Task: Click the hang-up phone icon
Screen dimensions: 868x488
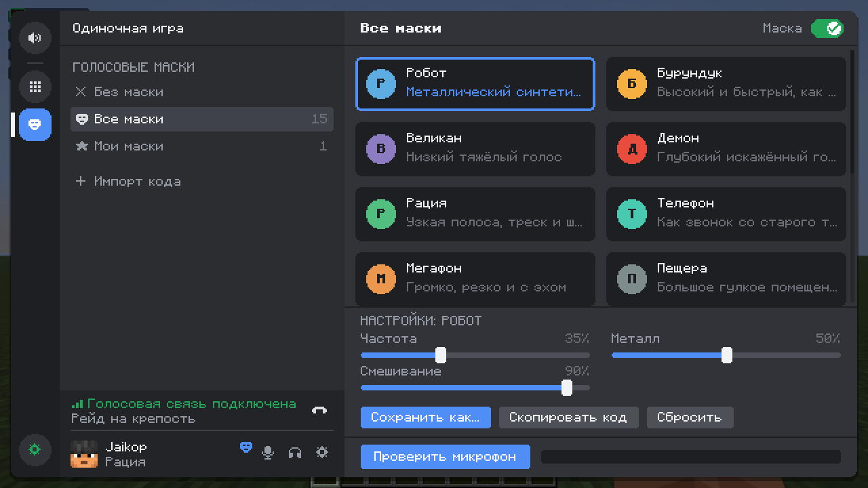Action: tap(319, 410)
